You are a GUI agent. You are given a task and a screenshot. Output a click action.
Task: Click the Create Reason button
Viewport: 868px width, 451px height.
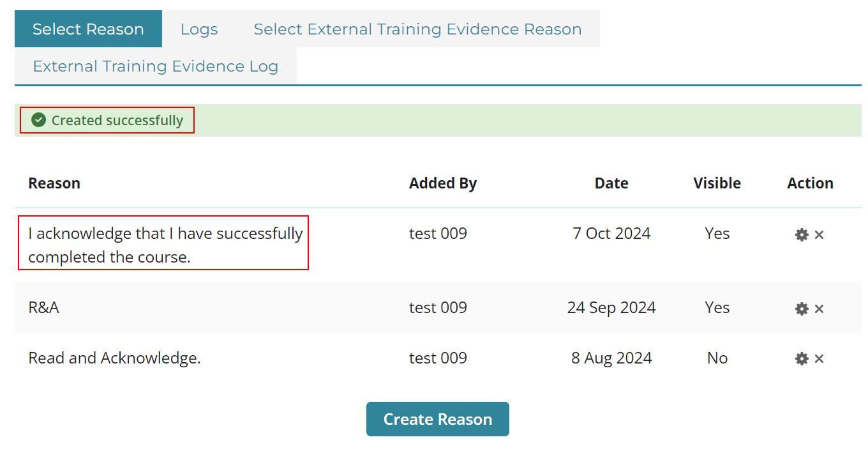438,419
